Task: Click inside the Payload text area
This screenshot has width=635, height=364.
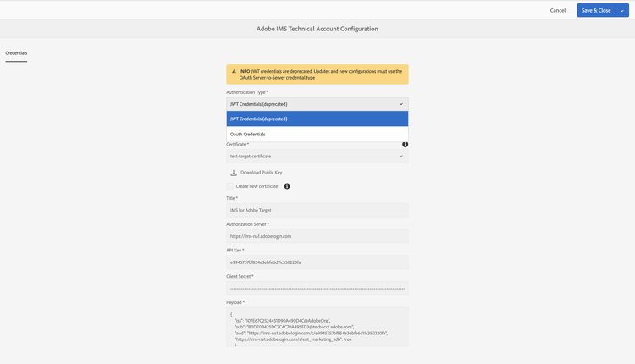Action: click(x=317, y=327)
